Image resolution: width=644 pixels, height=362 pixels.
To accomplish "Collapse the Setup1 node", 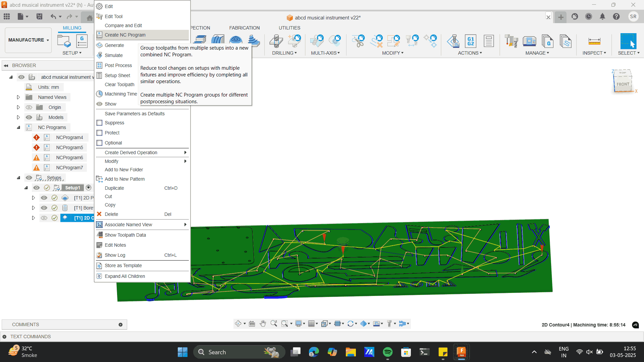I will (x=26, y=188).
